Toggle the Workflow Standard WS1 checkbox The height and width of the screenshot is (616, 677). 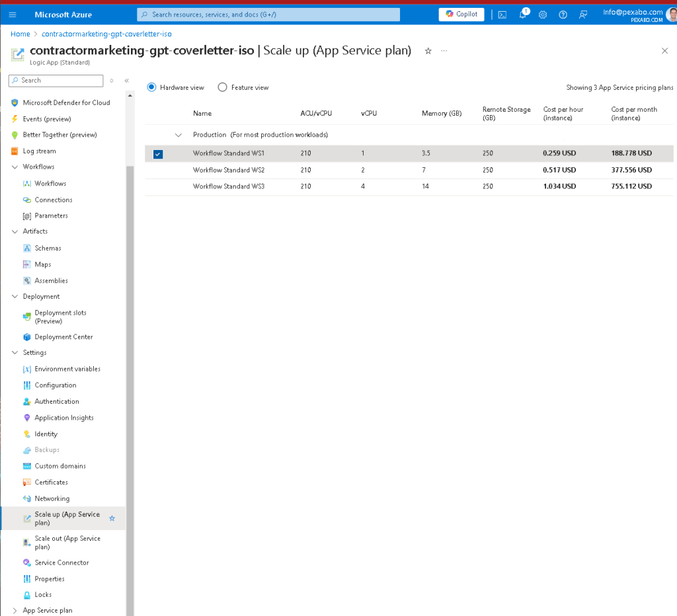[x=158, y=154]
